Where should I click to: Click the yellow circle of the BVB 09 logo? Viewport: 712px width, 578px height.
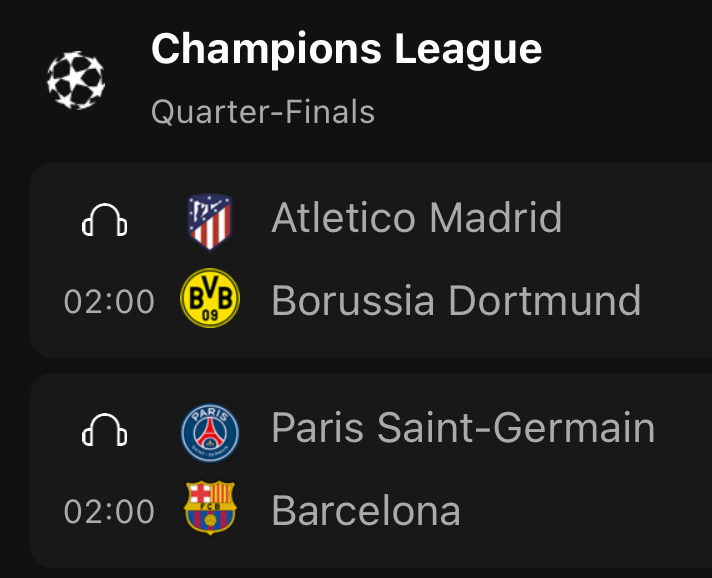(x=210, y=298)
